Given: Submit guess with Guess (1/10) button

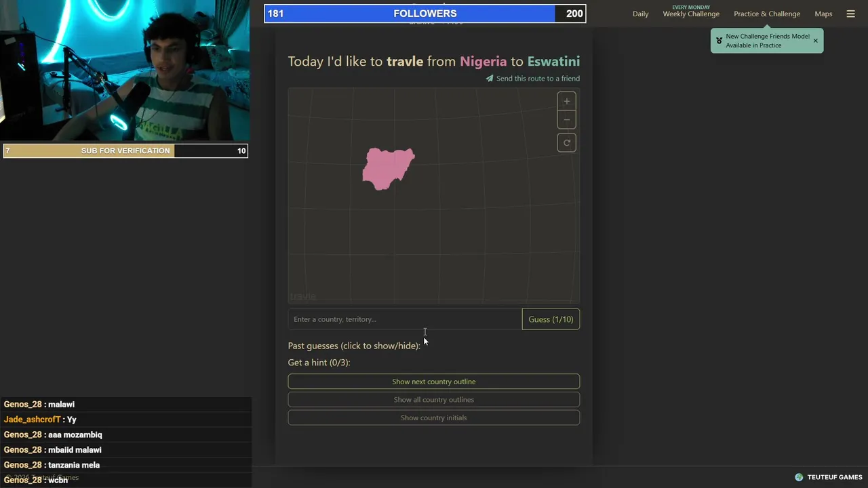Looking at the screenshot, I should click(x=551, y=319).
